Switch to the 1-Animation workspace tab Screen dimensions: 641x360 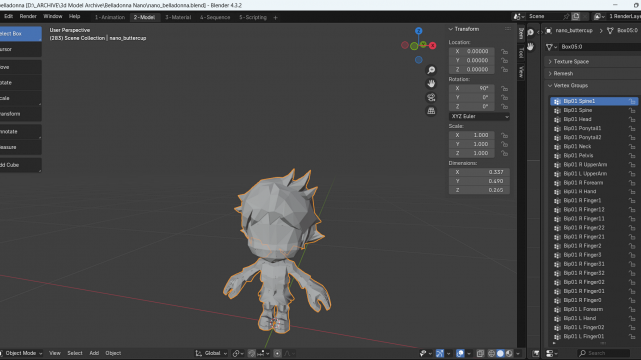110,17
